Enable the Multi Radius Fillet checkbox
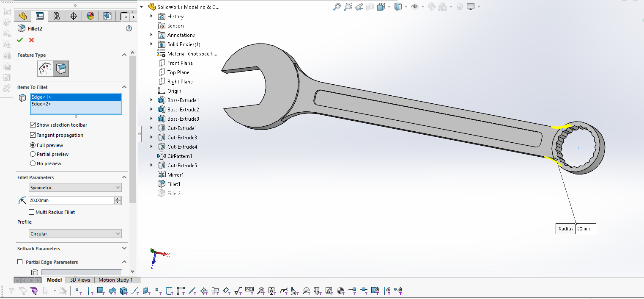 pyautogui.click(x=32, y=212)
